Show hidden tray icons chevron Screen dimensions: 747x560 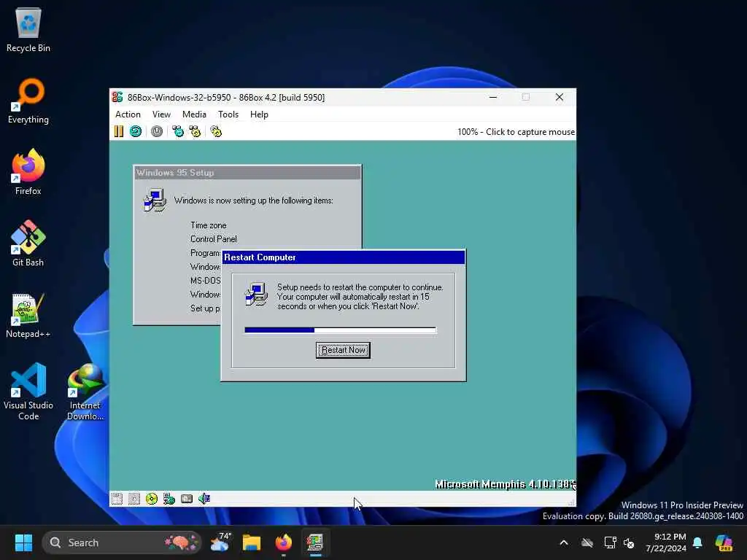coord(564,542)
